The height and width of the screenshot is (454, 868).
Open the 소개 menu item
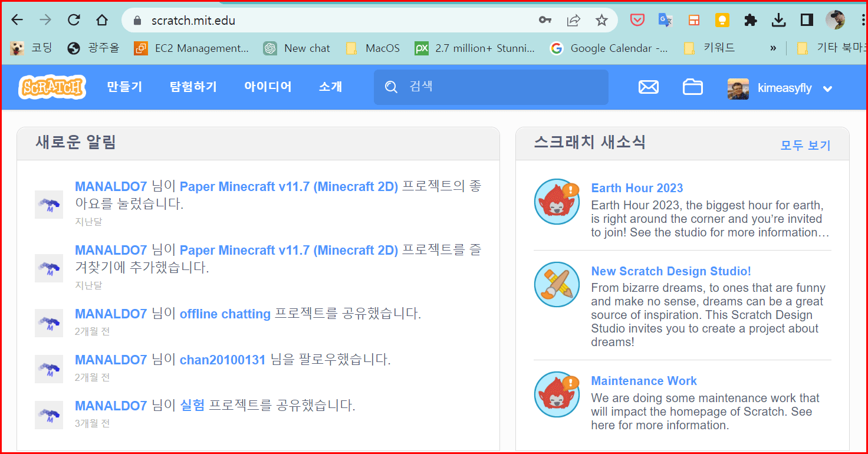(331, 87)
